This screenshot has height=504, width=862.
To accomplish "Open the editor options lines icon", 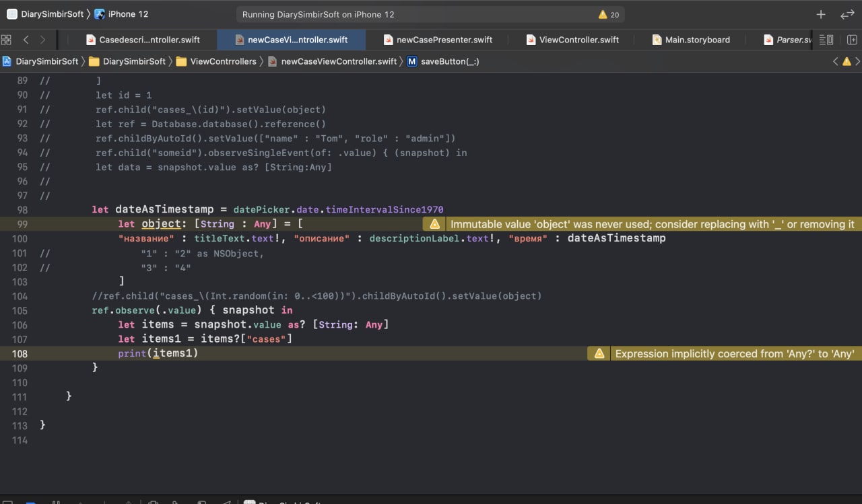I will pos(826,40).
